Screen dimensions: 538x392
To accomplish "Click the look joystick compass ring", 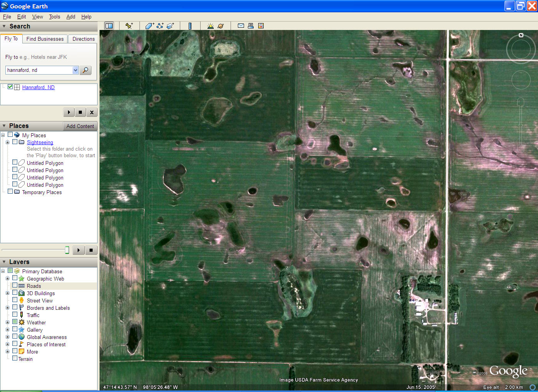I will (521, 49).
